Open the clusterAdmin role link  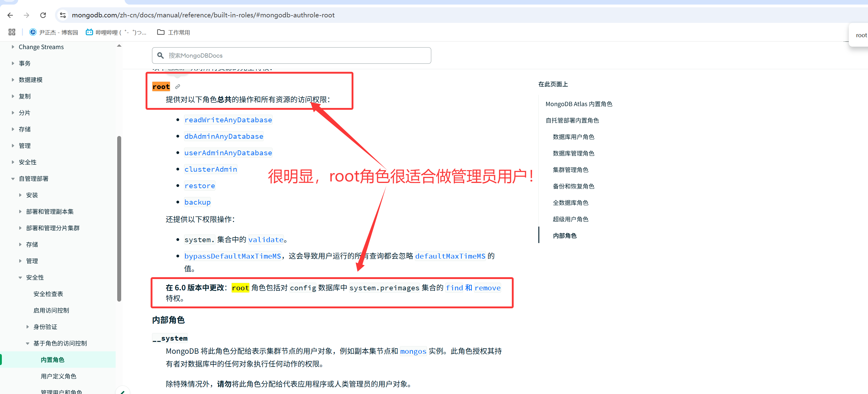[211, 169]
